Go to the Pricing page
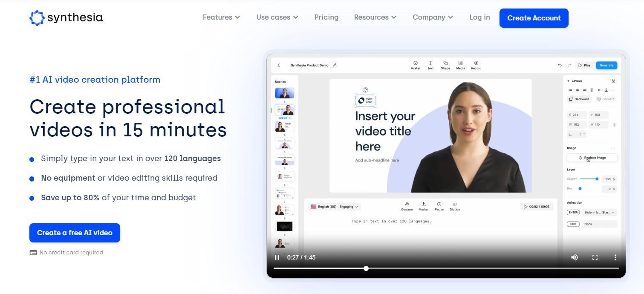 click(326, 17)
